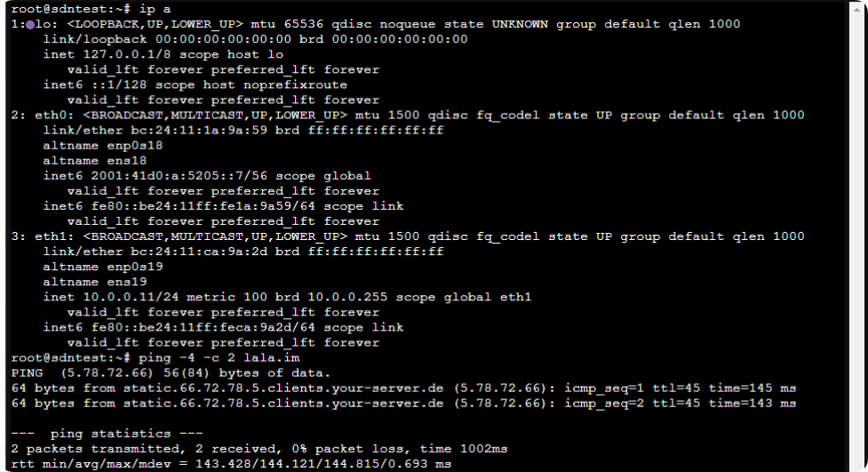This screenshot has width=868, height=472.
Task: Click the altname ens19 text
Action: click(95, 282)
